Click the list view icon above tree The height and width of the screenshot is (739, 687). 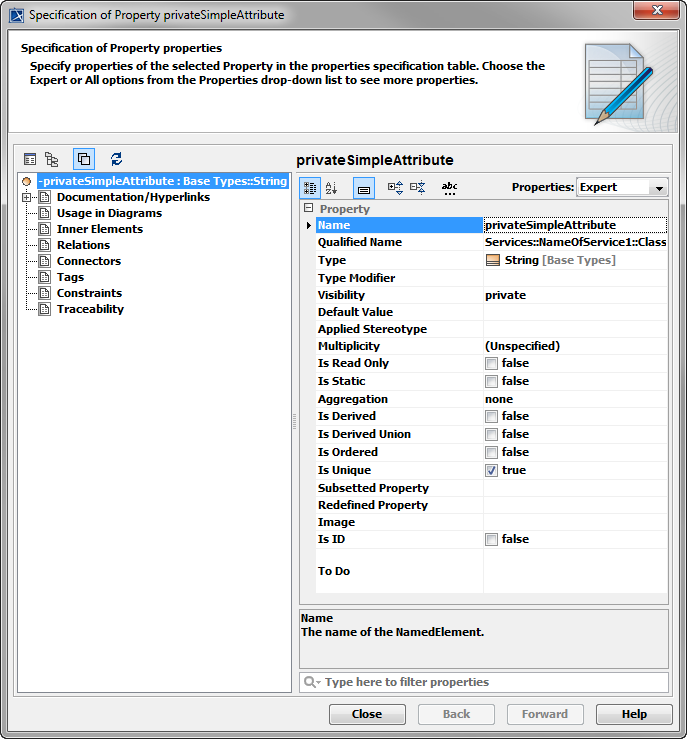30,159
